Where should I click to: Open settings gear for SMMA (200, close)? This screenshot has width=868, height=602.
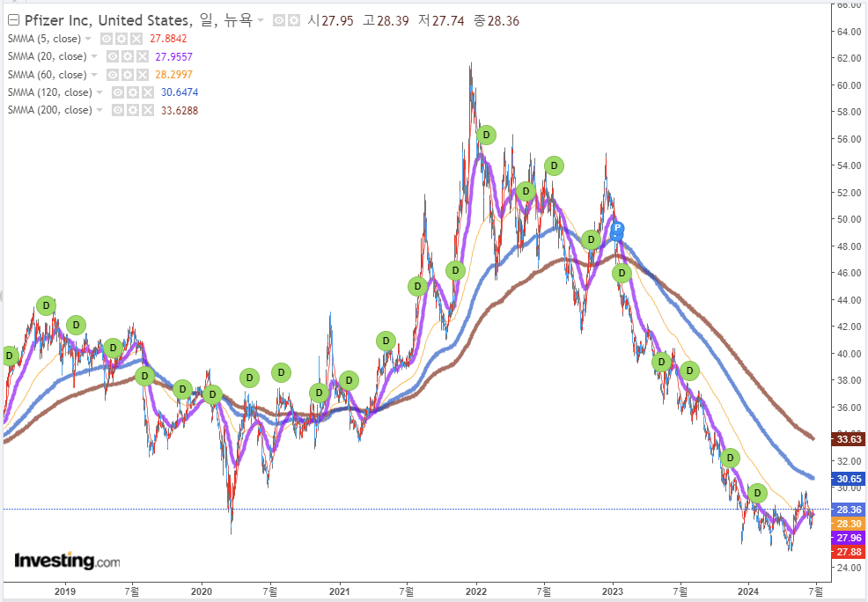click(x=133, y=110)
